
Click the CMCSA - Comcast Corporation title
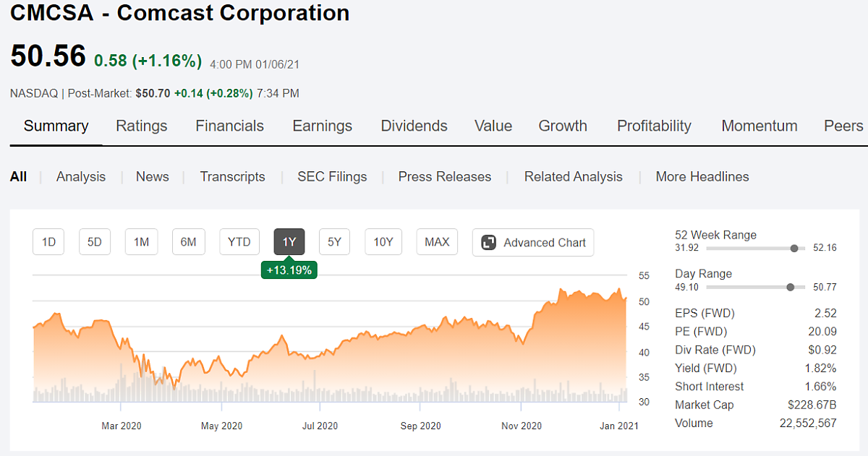[180, 12]
